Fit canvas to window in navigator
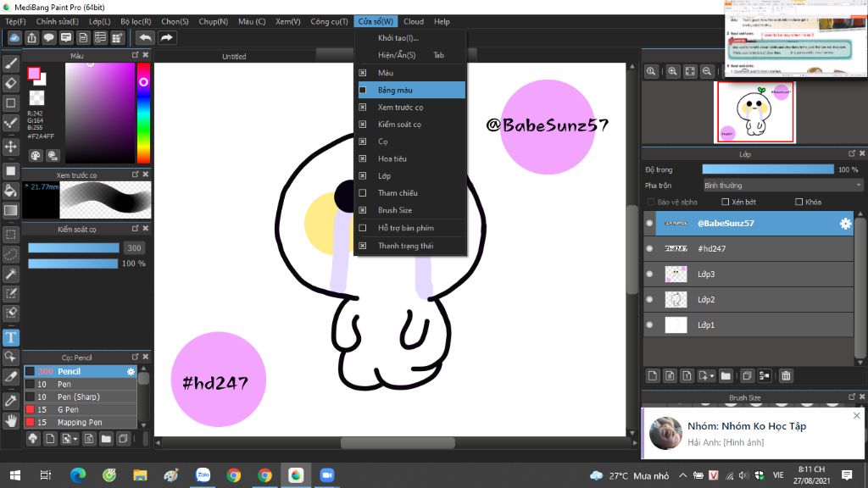The height and width of the screenshot is (488, 868). pyautogui.click(x=690, y=71)
